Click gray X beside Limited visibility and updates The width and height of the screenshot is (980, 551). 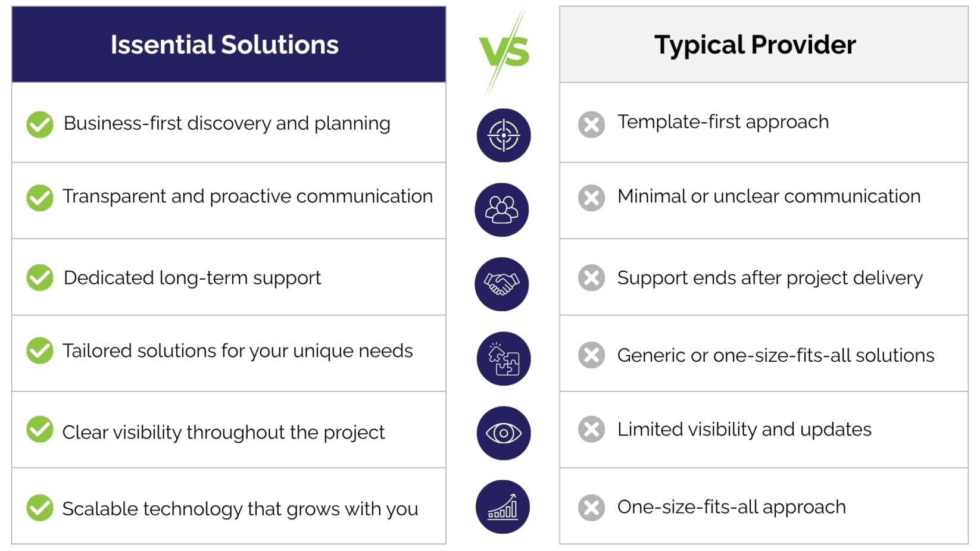click(x=591, y=429)
